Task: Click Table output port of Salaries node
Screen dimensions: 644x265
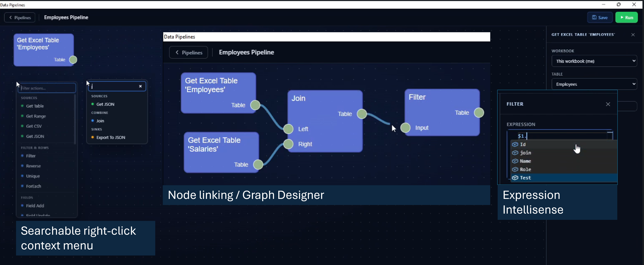Action: point(258,165)
